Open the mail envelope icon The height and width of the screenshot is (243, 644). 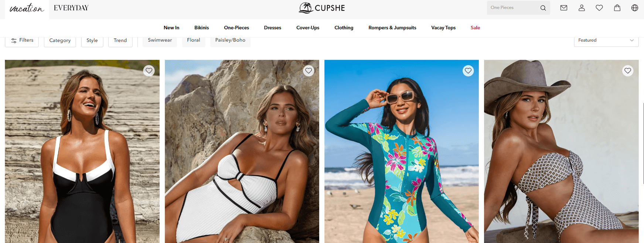click(563, 8)
